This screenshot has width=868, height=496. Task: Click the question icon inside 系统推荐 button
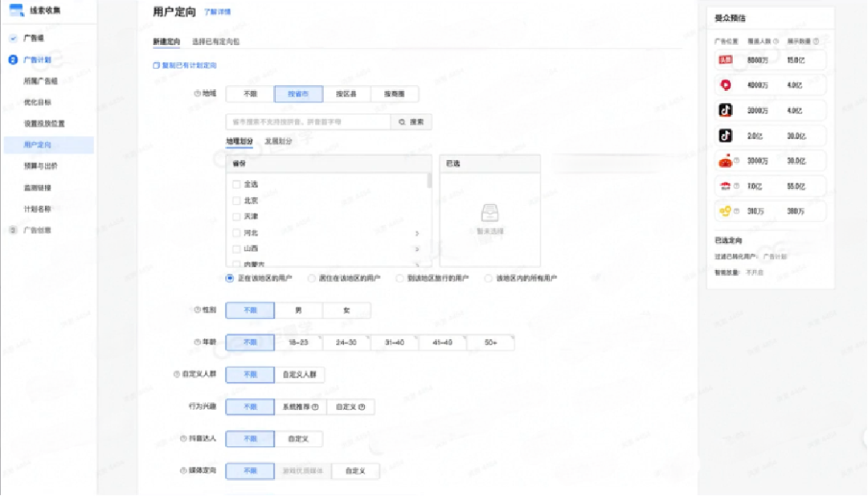point(315,407)
